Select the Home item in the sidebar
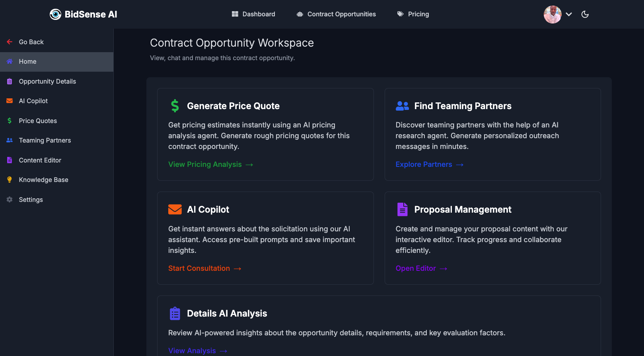This screenshot has width=644, height=356. tap(27, 61)
